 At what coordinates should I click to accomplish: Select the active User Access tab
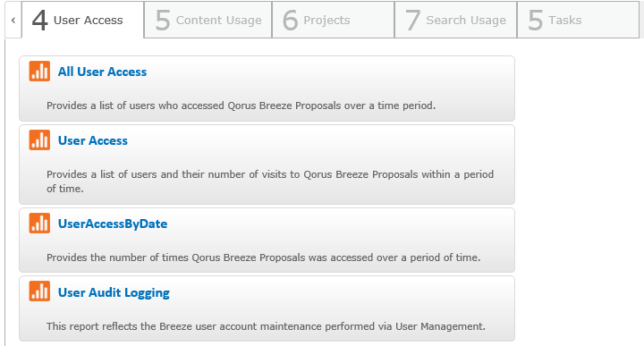pyautogui.click(x=83, y=20)
